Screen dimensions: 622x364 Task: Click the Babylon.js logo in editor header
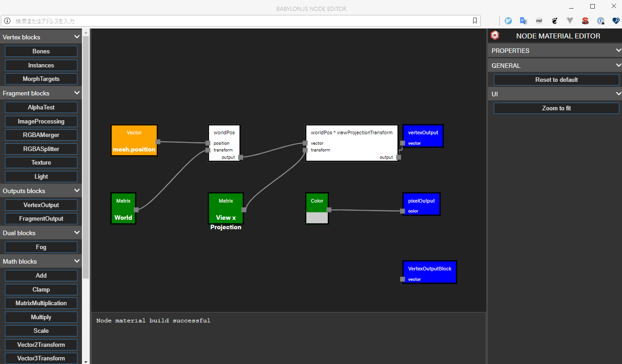[x=495, y=36]
